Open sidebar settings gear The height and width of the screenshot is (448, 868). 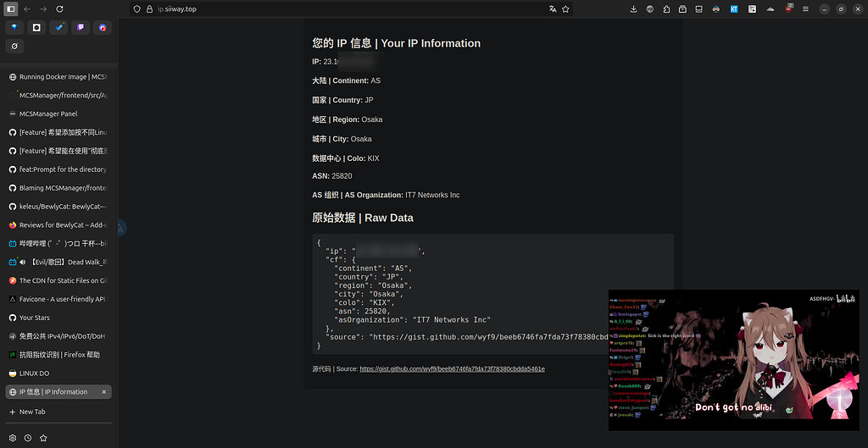click(13, 438)
